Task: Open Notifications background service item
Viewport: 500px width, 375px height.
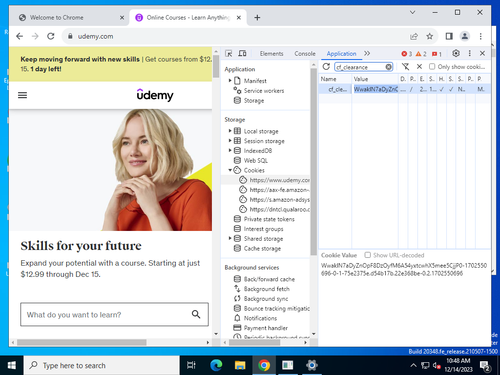Action: pos(255,318)
